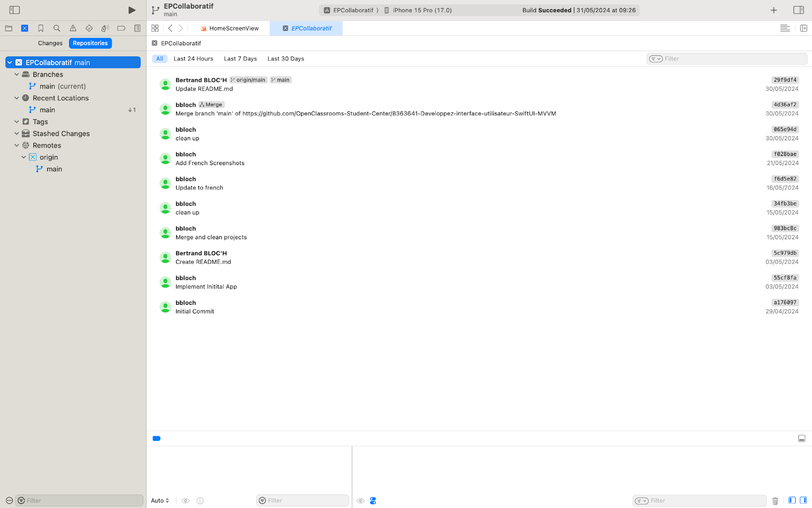
Task: Collapse the origin remote
Action: click(24, 157)
